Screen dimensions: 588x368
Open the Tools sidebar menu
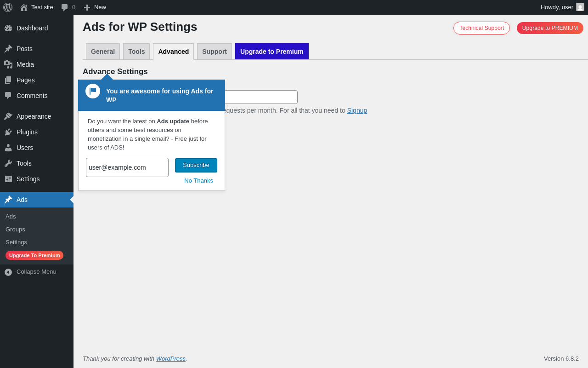37,163
